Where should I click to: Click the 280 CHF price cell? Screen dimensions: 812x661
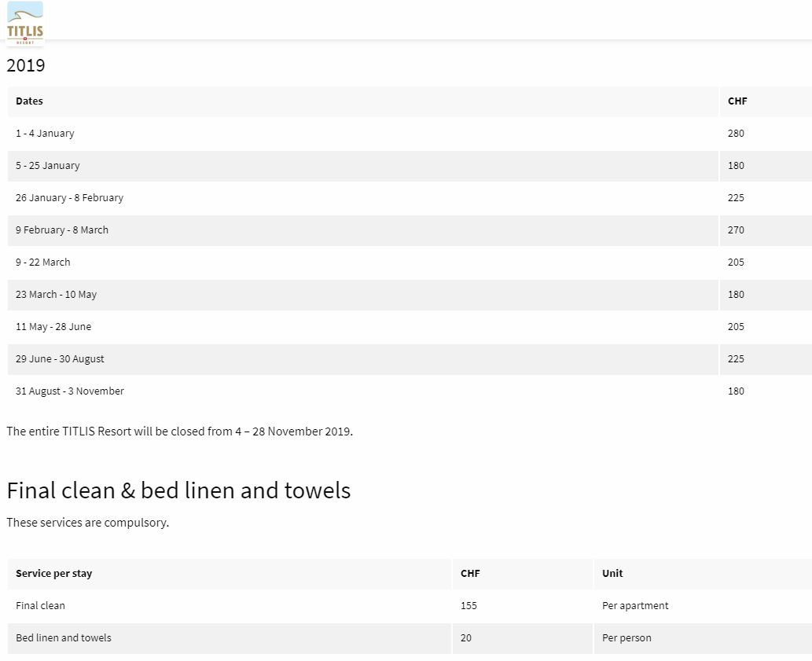[x=736, y=134]
